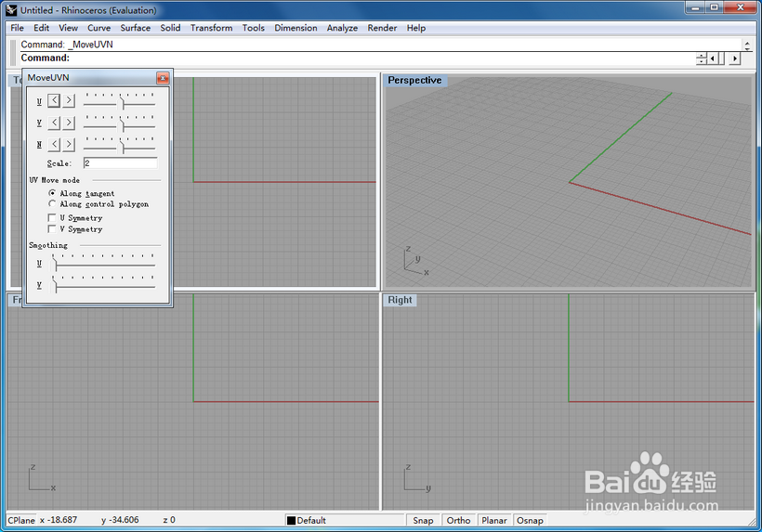
Task: Click the Smoothing U slider
Action: coord(103,263)
